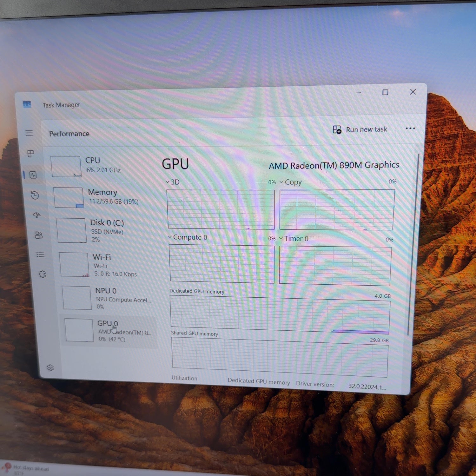Open the Users page icon
Image resolution: width=476 pixels, height=476 pixels.
click(39, 235)
